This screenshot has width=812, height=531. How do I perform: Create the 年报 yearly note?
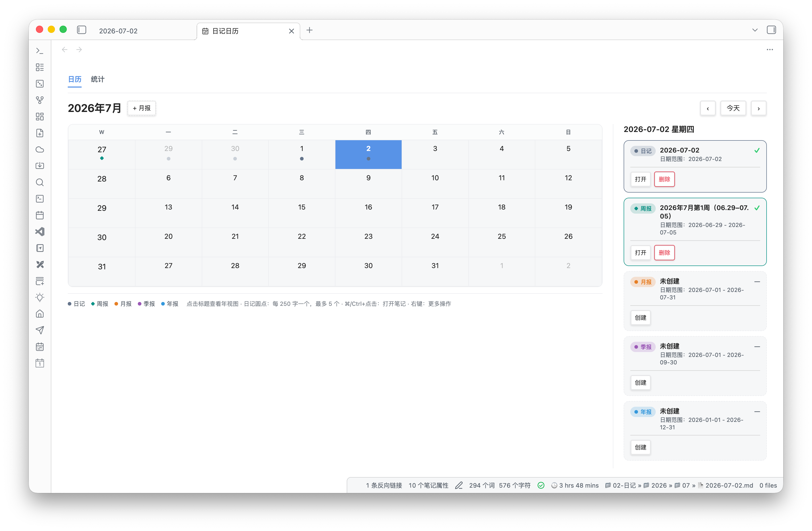point(640,447)
